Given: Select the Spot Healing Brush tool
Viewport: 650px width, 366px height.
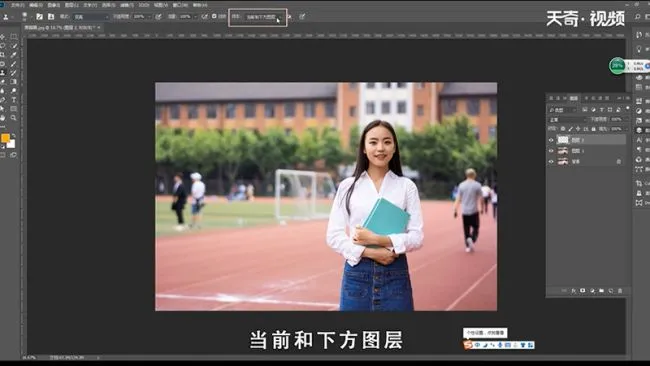Looking at the screenshot, I should [3, 64].
